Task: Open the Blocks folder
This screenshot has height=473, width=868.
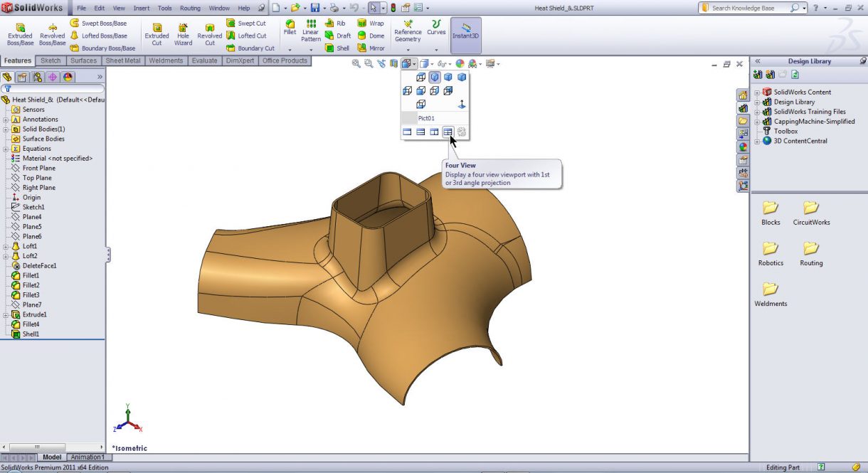Action: [x=771, y=213]
